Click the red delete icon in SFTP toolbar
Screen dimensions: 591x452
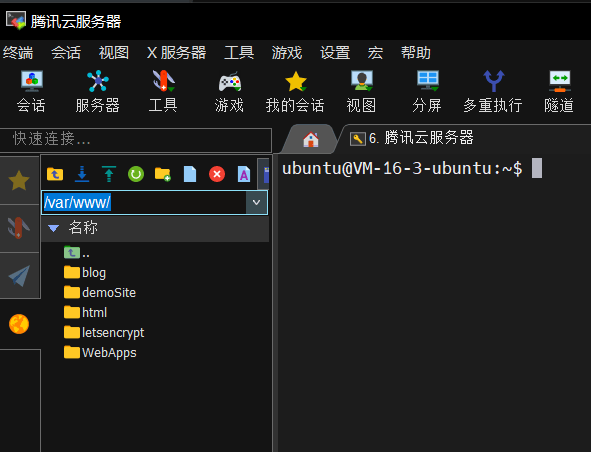tap(217, 174)
